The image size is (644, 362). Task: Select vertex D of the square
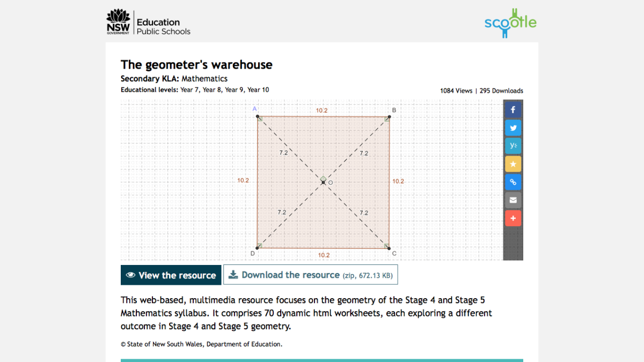[258, 247]
